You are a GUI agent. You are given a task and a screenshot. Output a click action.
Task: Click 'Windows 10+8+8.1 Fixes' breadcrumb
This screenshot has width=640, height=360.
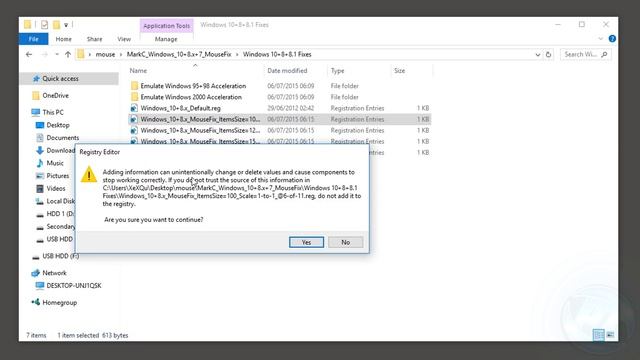click(277, 54)
